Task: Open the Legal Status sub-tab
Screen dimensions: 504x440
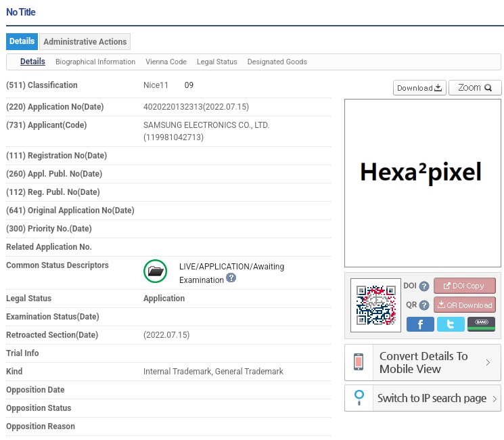Action: [x=216, y=62]
